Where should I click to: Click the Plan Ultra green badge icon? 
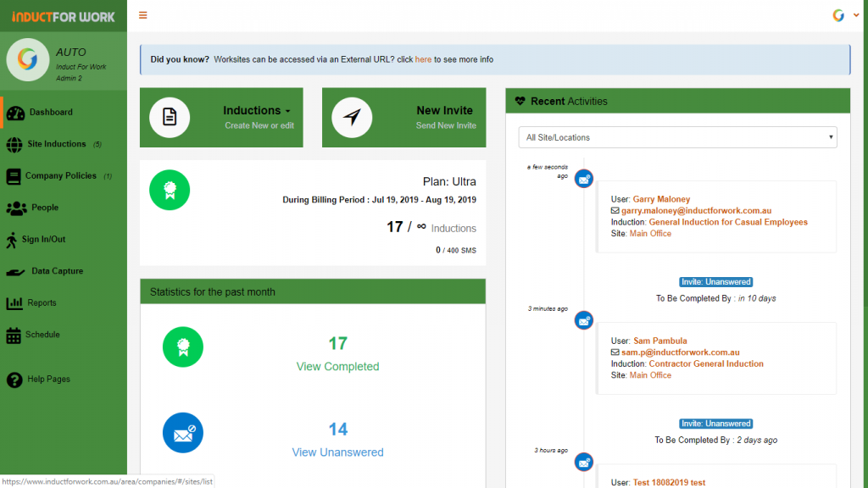point(170,190)
